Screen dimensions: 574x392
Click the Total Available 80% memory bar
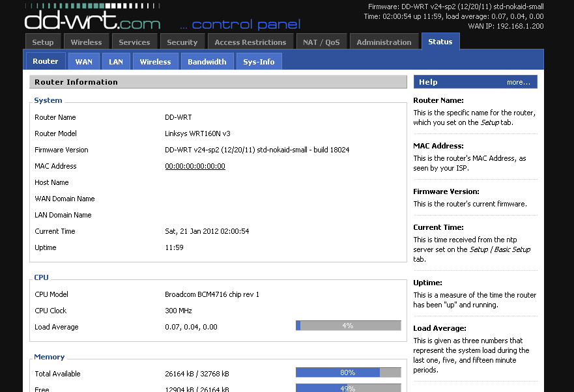349,372
